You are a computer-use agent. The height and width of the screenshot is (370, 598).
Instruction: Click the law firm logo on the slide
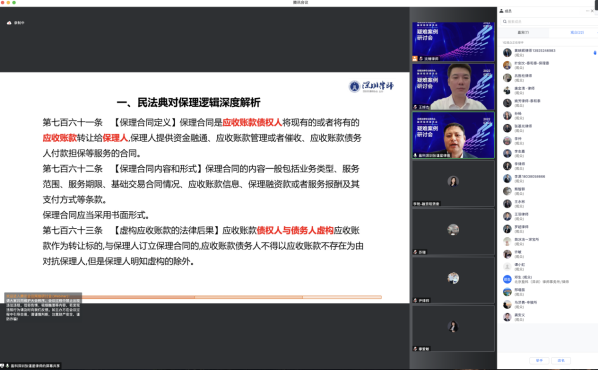point(371,86)
